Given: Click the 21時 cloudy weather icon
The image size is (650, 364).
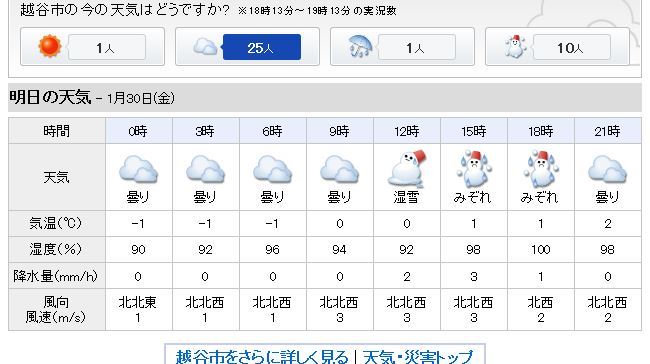Looking at the screenshot, I should pos(608,169).
